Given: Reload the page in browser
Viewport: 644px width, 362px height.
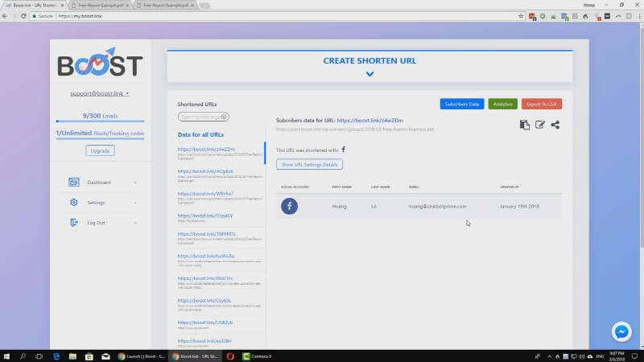Looking at the screenshot, I should [23, 16].
